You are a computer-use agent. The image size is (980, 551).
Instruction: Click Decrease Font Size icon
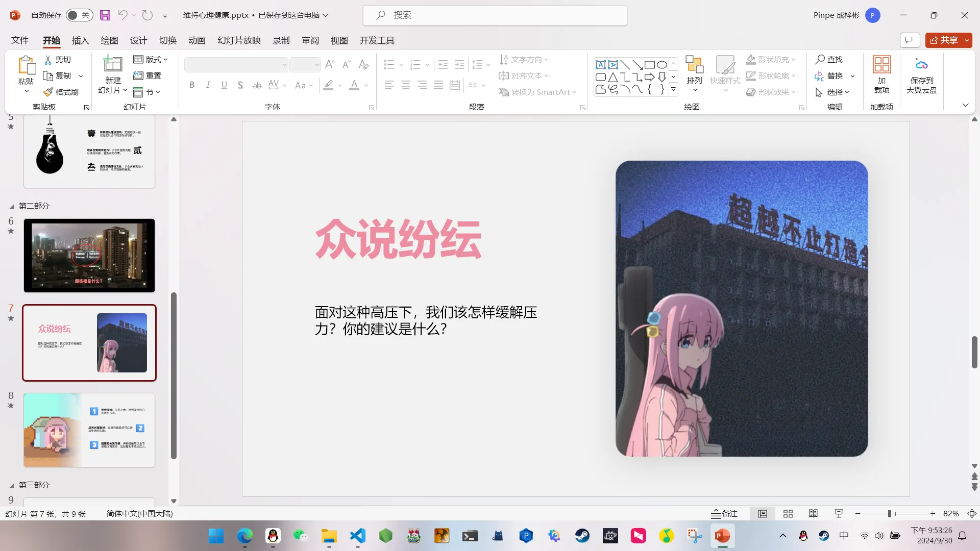pyautogui.click(x=346, y=64)
